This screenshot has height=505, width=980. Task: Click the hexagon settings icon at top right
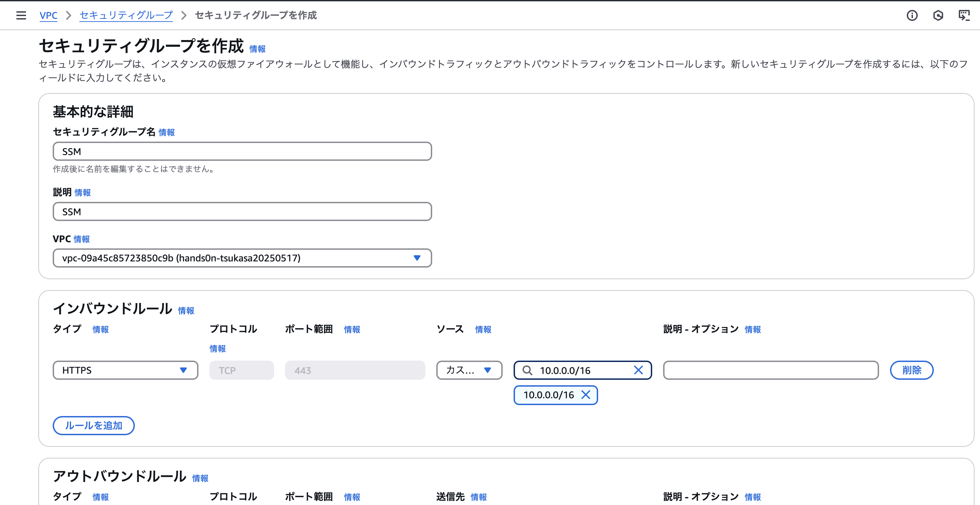938,15
